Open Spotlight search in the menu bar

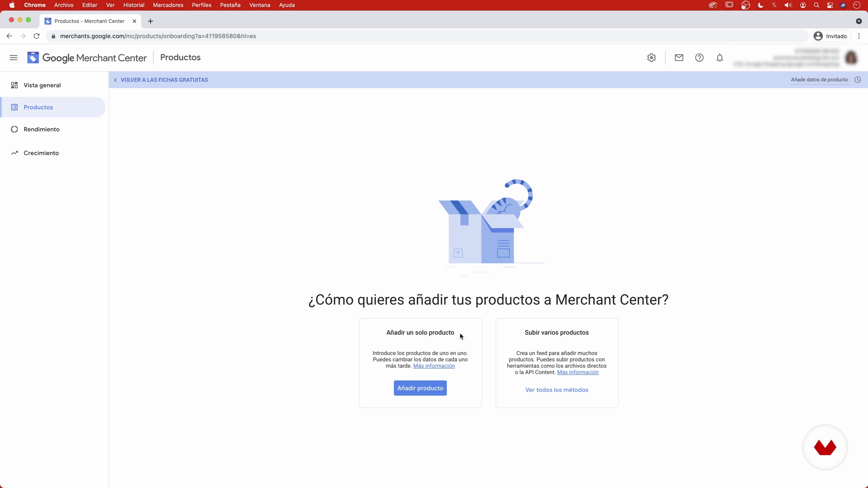tap(816, 5)
